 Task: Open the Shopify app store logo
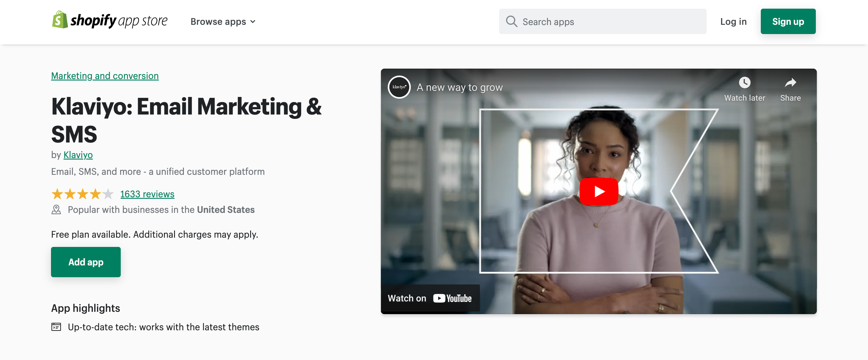[110, 20]
